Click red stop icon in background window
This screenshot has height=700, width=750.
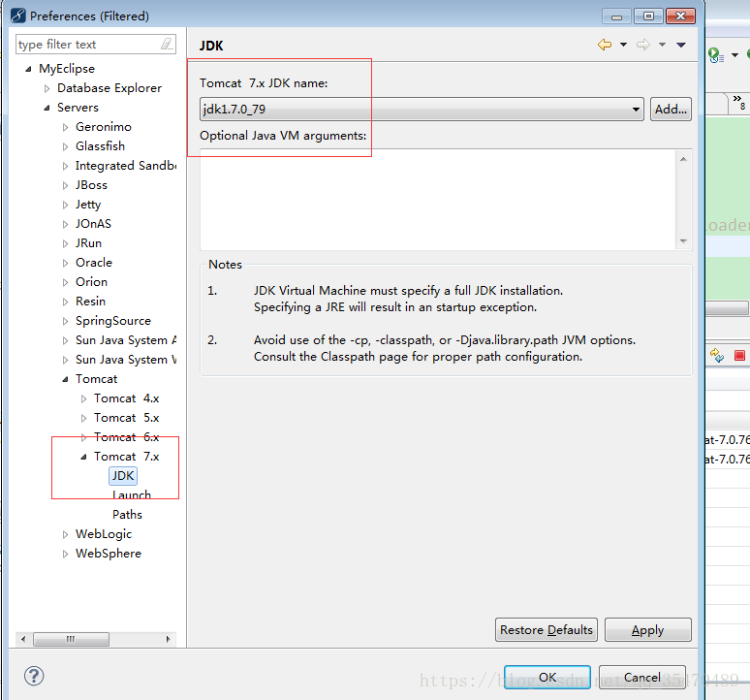coord(739,356)
